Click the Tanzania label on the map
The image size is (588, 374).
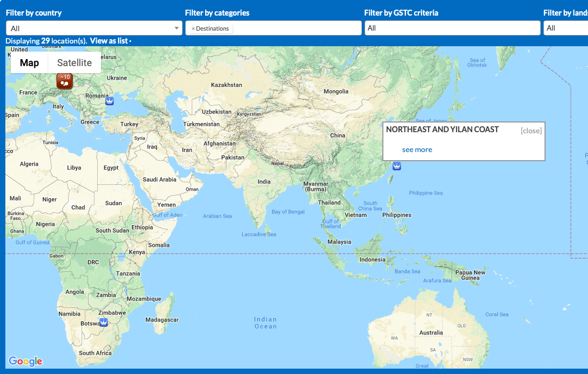click(x=128, y=274)
